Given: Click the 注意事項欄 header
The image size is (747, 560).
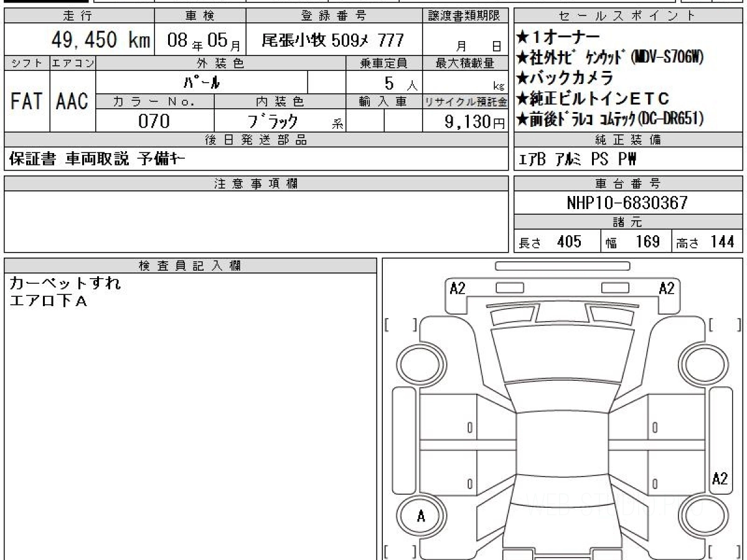Looking at the screenshot, I should click(256, 184).
